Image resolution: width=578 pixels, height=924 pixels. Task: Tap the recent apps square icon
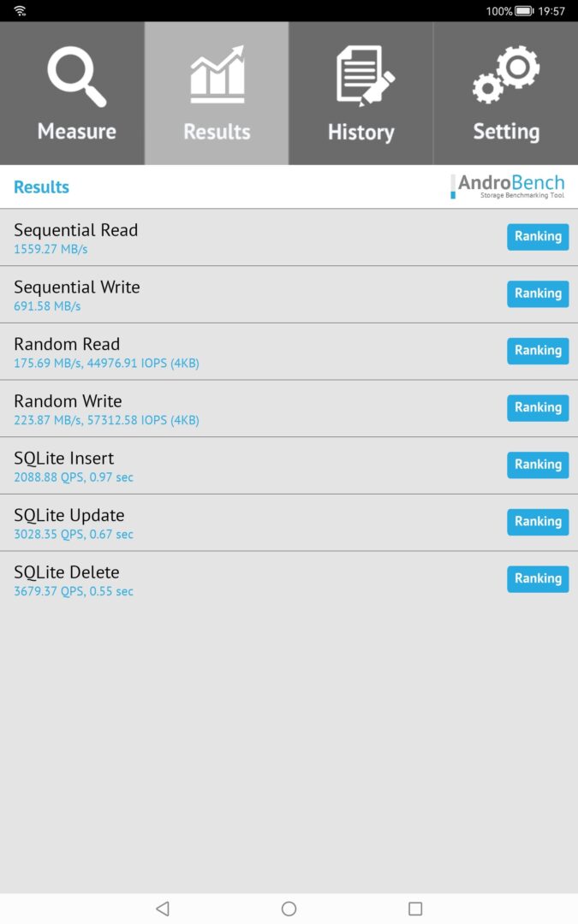coord(415,908)
